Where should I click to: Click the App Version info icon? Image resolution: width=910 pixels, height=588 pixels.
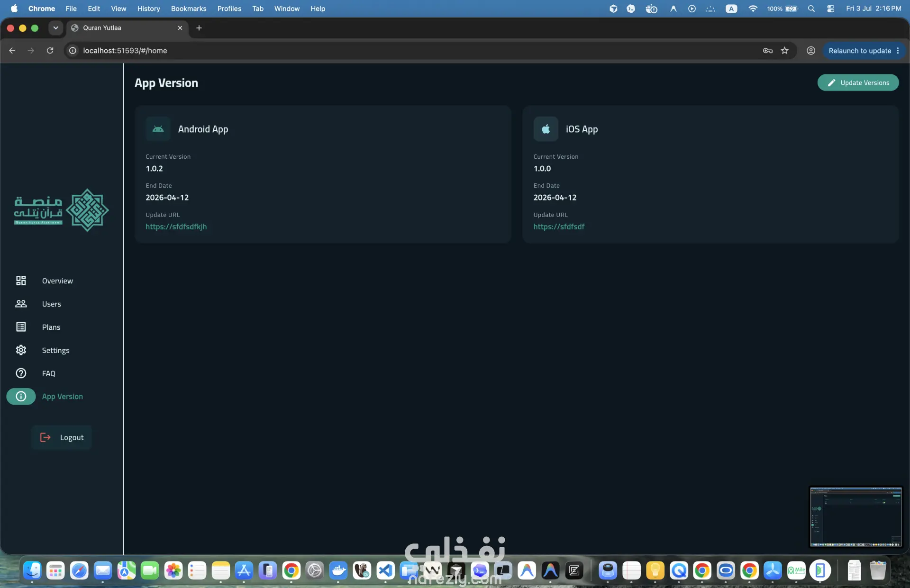coord(21,397)
